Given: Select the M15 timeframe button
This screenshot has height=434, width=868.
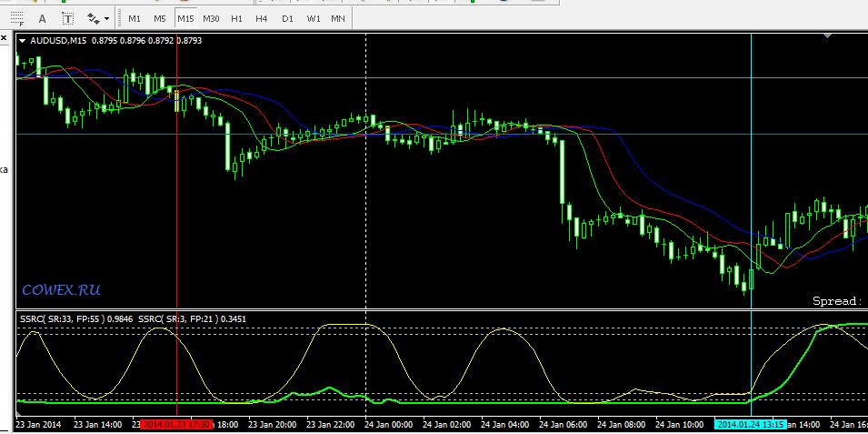Looking at the screenshot, I should [x=185, y=18].
